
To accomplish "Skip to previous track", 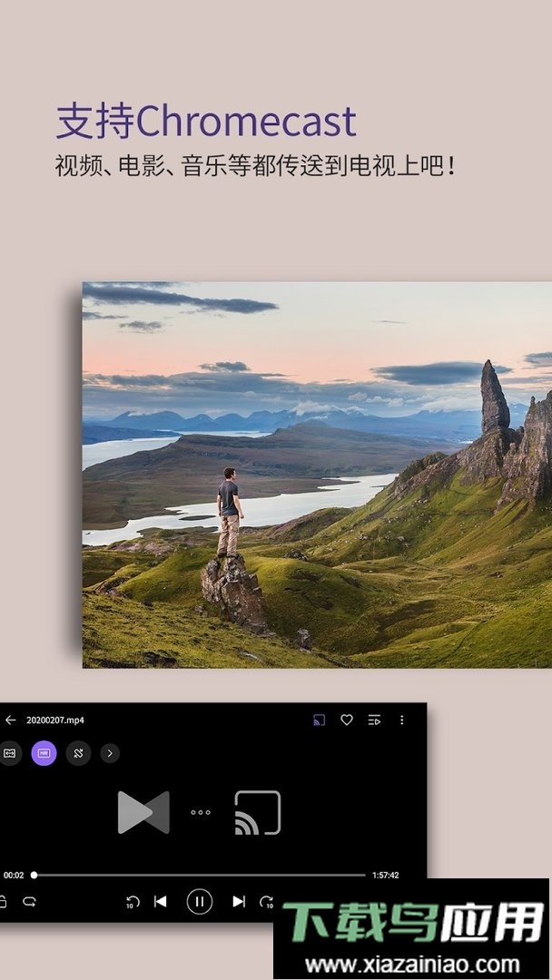I will click(161, 901).
